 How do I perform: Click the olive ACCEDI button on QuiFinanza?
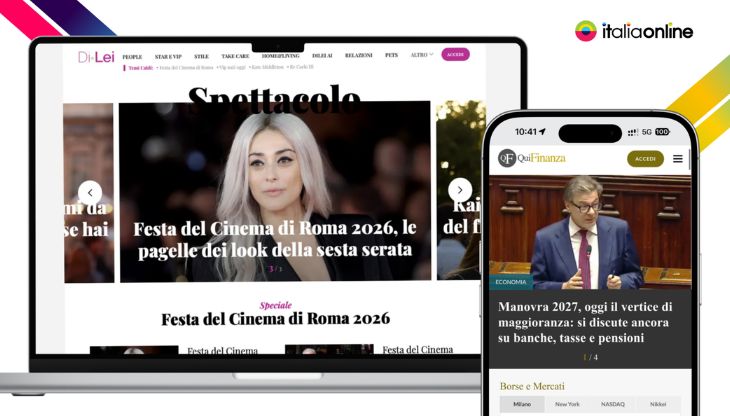645,159
